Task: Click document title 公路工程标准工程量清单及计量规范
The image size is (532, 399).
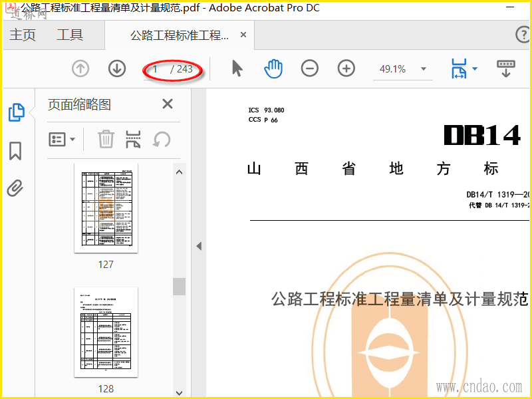Action: pyautogui.click(x=400, y=299)
